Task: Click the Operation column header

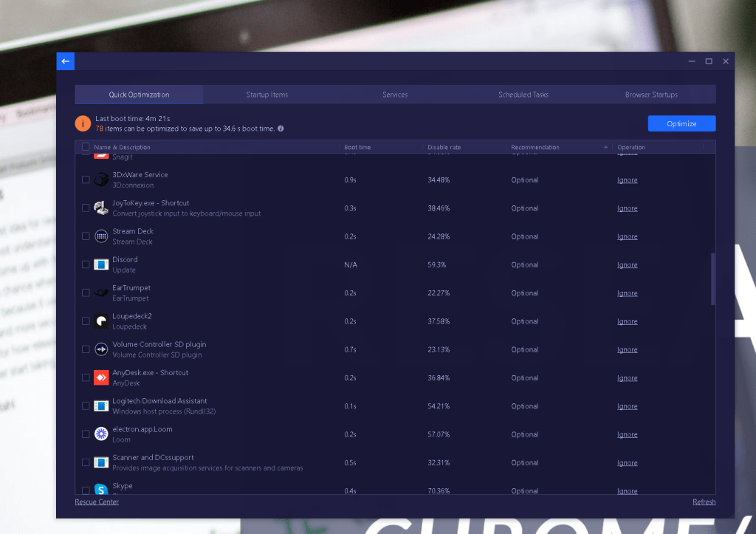Action: tap(631, 147)
